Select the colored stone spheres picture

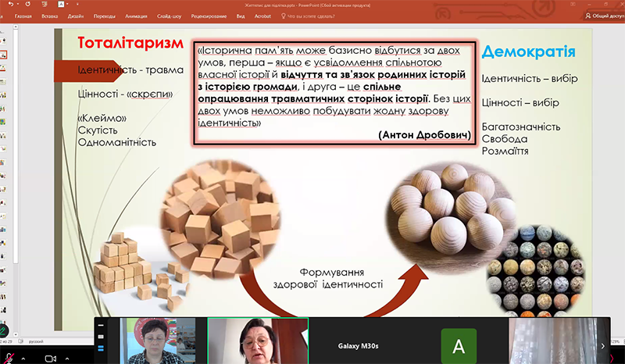pyautogui.click(x=536, y=271)
